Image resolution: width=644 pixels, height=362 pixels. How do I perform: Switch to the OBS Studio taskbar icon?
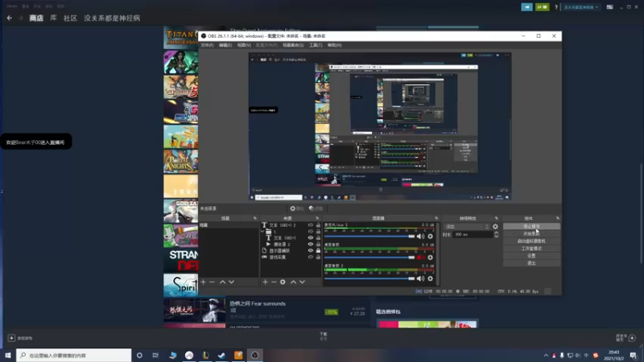[254, 355]
